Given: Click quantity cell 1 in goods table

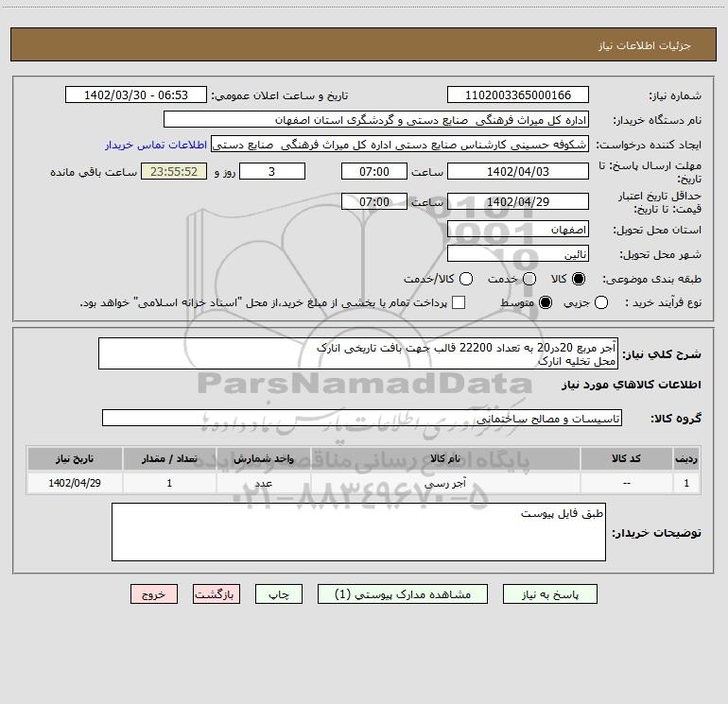Looking at the screenshot, I should click(169, 483).
